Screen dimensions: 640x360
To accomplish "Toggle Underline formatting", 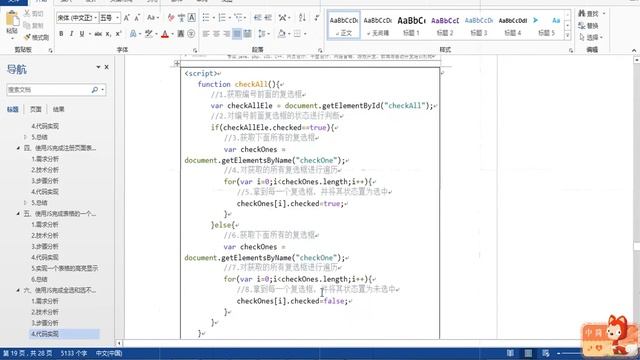I will click(82, 34).
